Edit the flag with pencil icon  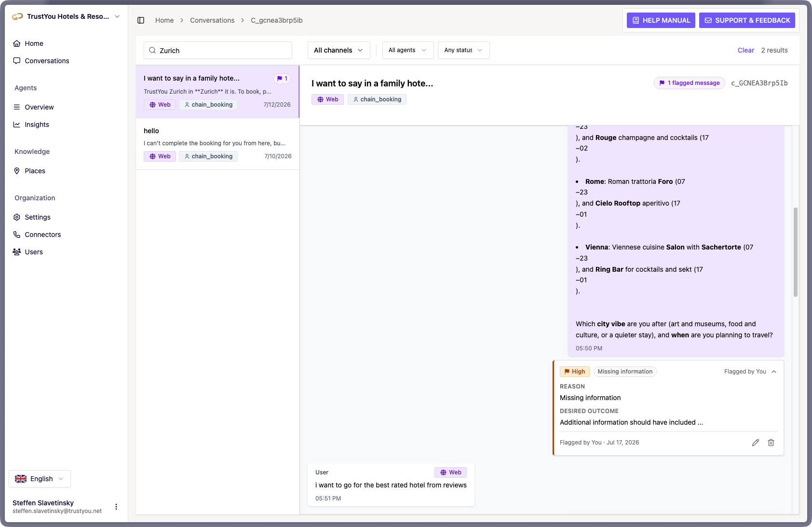[756, 443]
